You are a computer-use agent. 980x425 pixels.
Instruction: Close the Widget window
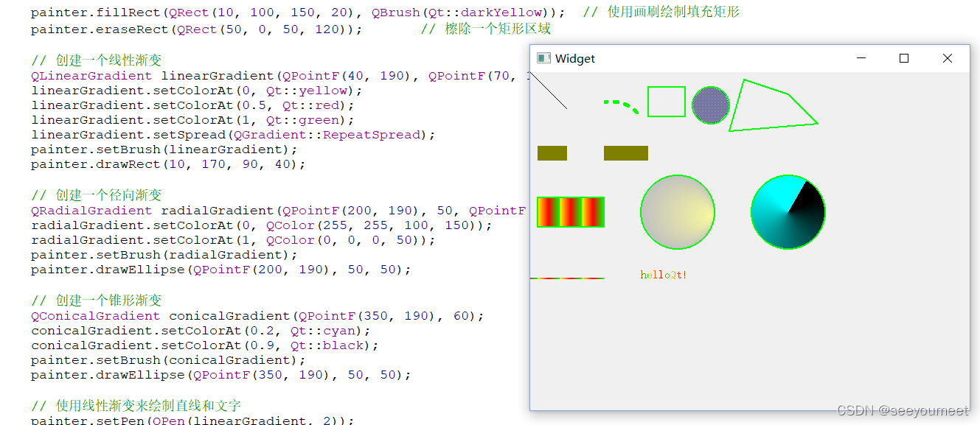point(948,58)
